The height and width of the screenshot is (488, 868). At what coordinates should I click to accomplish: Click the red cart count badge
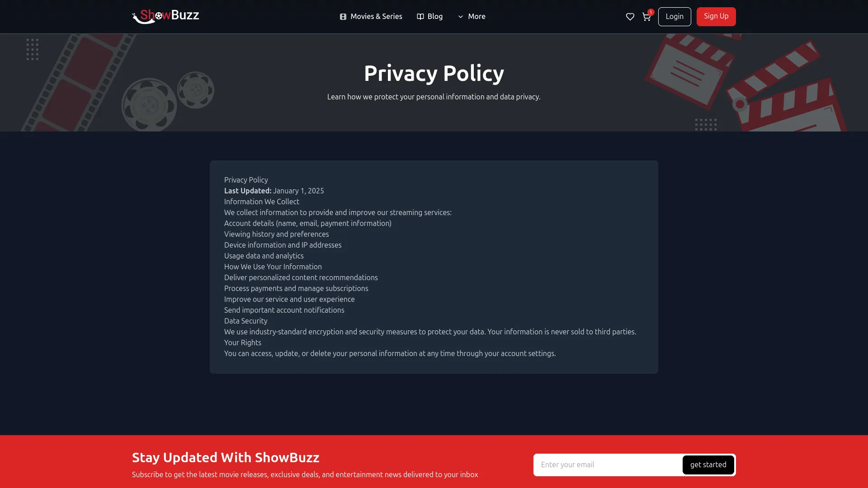(651, 12)
